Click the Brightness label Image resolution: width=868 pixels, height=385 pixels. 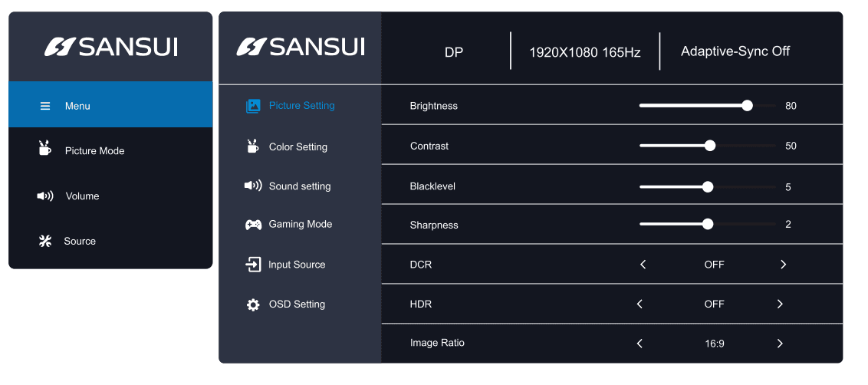pyautogui.click(x=434, y=107)
